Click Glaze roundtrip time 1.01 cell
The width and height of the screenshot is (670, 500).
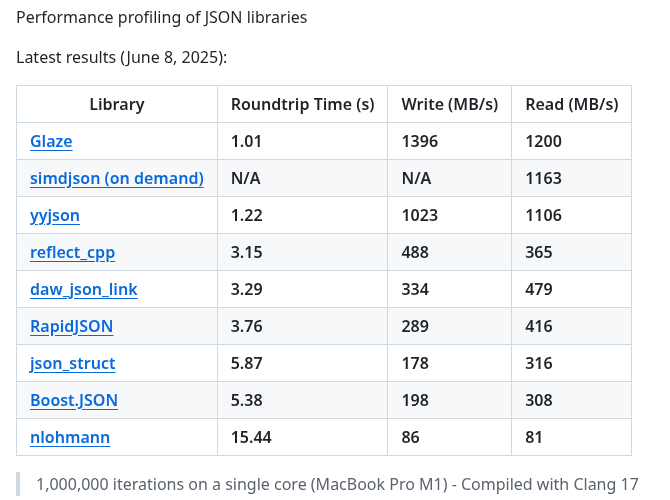point(246,141)
